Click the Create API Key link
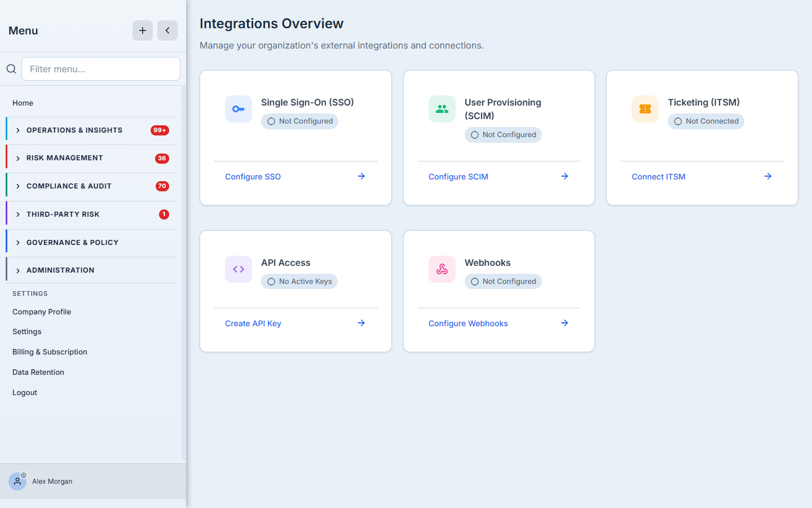Image resolution: width=812 pixels, height=508 pixels. point(253,323)
